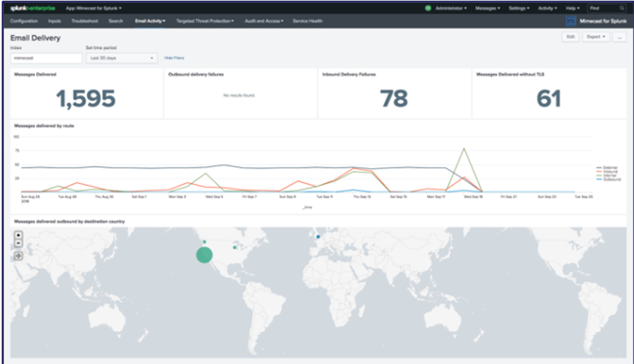The image size is (634, 364).
Task: Click the Splunk Enterprise logo
Action: (x=34, y=8)
